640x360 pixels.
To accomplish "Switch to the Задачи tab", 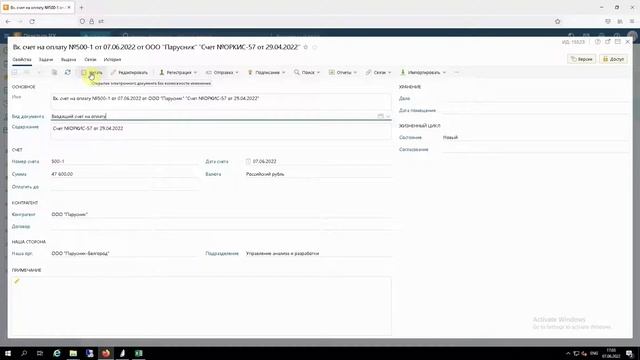I will point(46,60).
